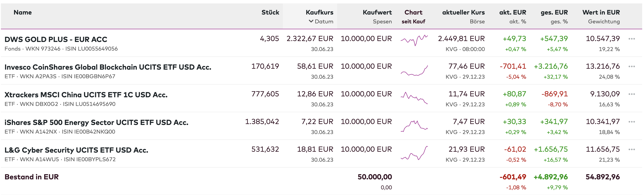This screenshot has width=644, height=195.
Task: Open L&G Cyber Security UCITS ETF link
Action: click(x=76, y=150)
